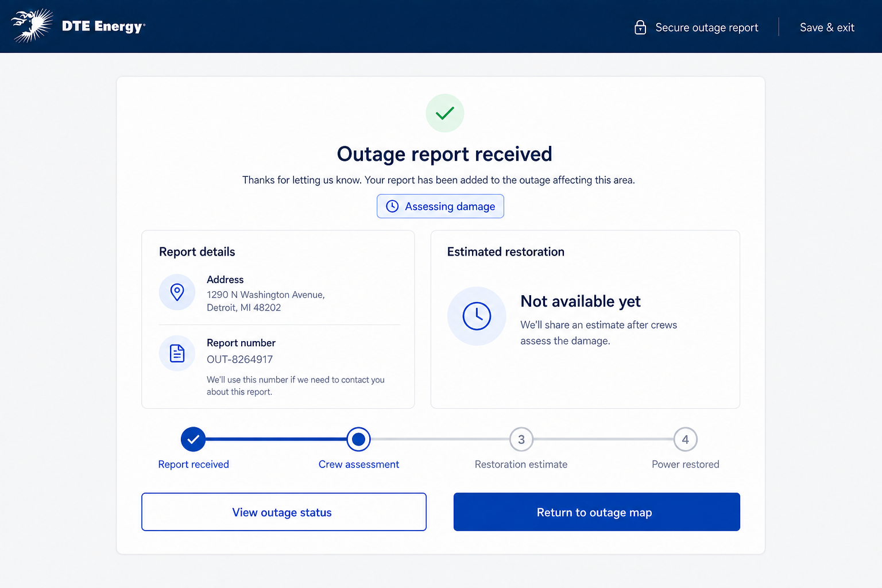The width and height of the screenshot is (882, 588).
Task: Click the map pin icon next to Address
Action: pos(177,292)
